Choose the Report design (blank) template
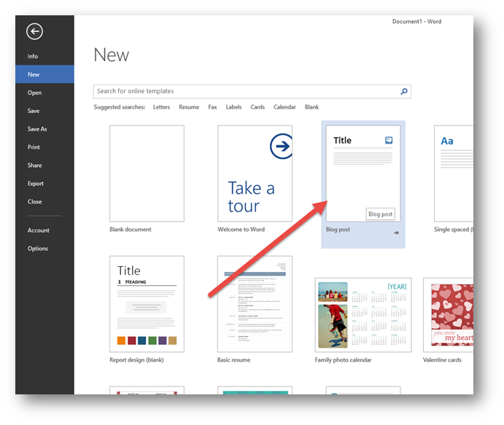 tap(147, 304)
